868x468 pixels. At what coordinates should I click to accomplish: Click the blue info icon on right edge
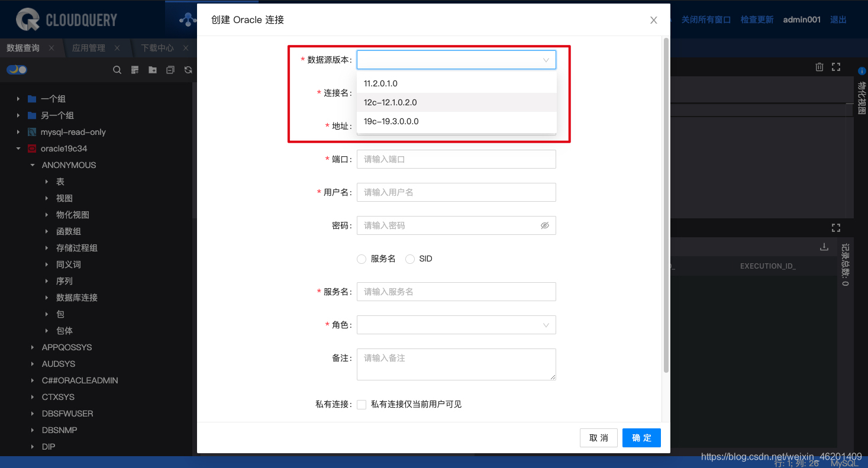click(861, 70)
